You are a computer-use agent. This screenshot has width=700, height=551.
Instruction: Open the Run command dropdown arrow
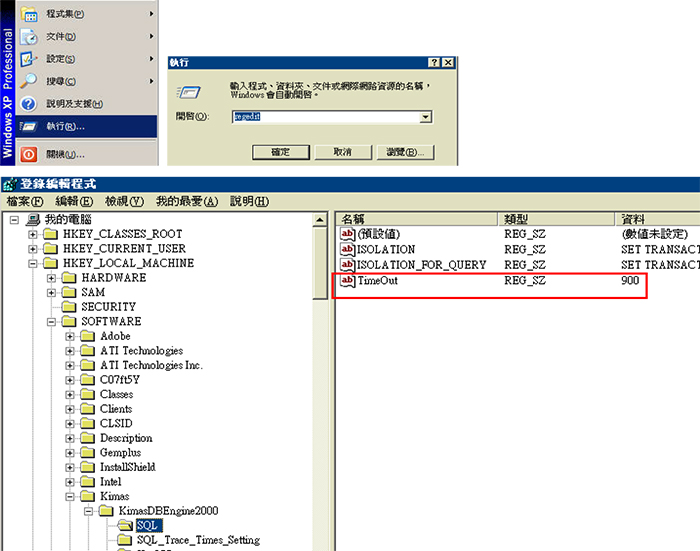point(426,117)
